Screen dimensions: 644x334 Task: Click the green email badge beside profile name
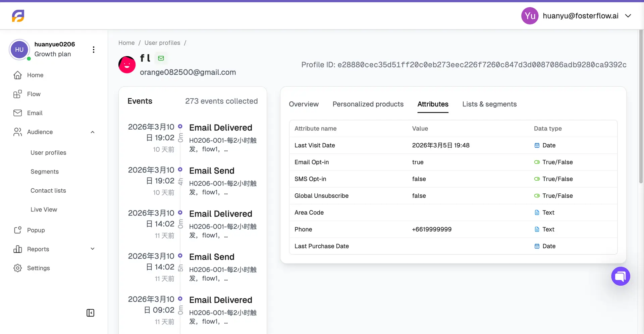tap(161, 58)
